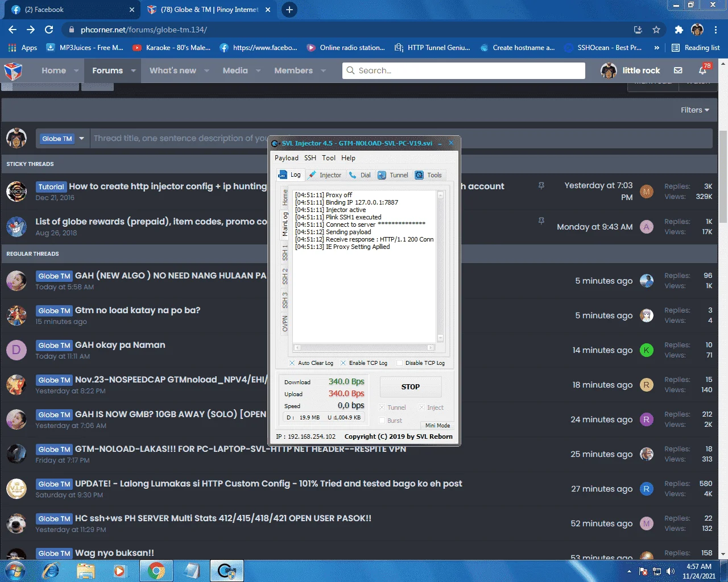Click the browser forward arrow
This screenshot has width=728, height=582.
[31, 30]
